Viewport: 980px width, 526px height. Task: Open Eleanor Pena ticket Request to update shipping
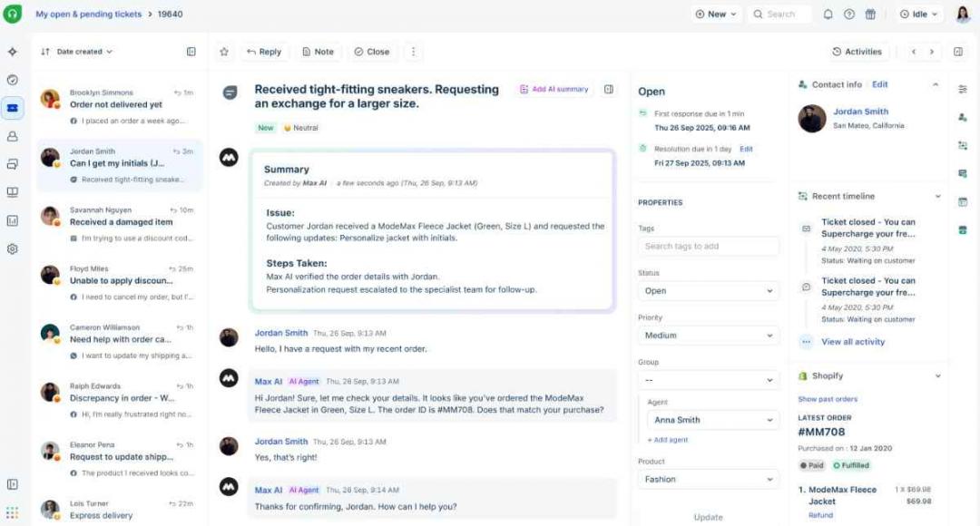120,459
